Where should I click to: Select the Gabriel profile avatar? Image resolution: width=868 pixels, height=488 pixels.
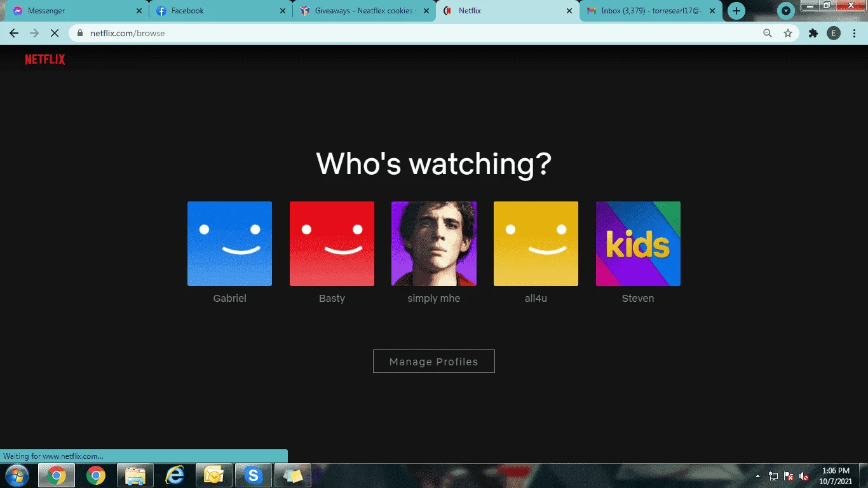(x=229, y=243)
